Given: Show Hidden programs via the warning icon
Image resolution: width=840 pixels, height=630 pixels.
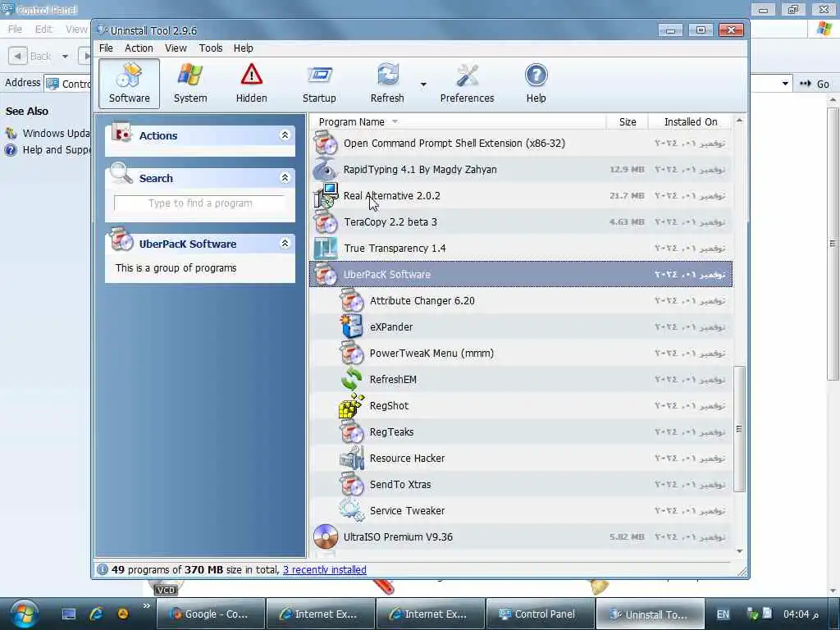Looking at the screenshot, I should pos(251,84).
